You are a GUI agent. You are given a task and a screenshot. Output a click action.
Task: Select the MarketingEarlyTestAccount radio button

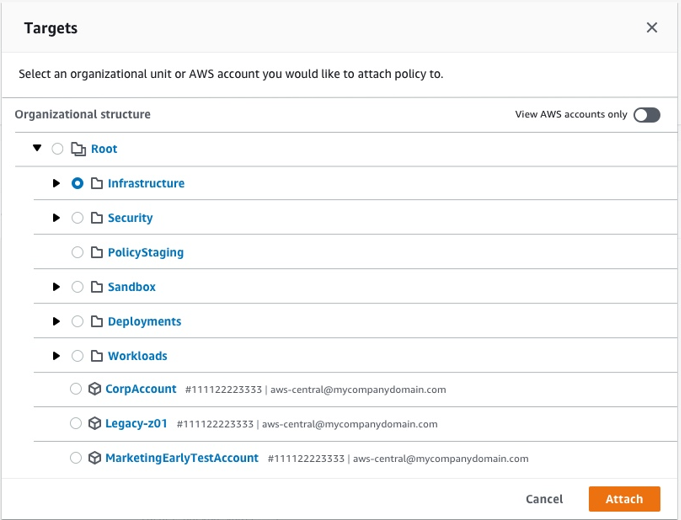click(76, 458)
